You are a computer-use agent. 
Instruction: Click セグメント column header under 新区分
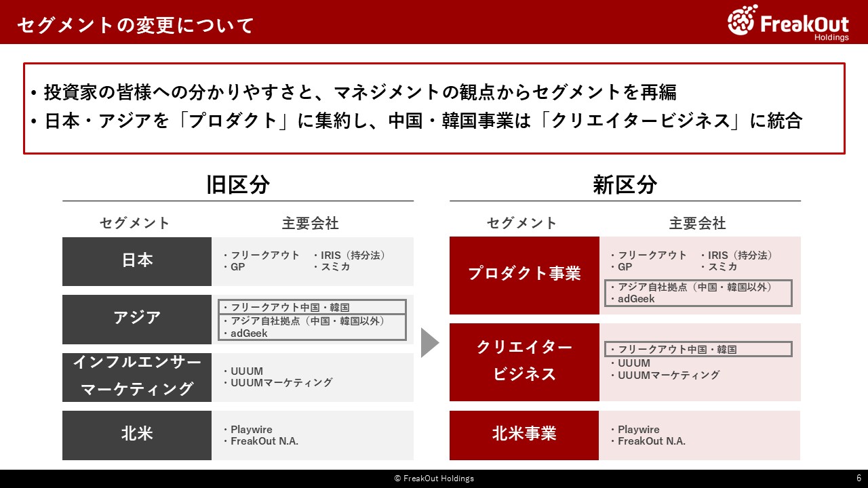(x=522, y=223)
